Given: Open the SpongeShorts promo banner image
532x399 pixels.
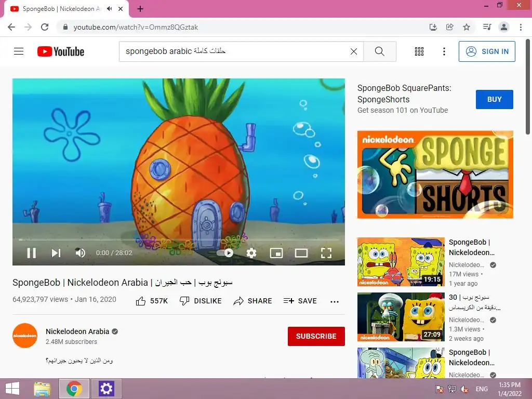Looking at the screenshot, I should click(x=435, y=175).
